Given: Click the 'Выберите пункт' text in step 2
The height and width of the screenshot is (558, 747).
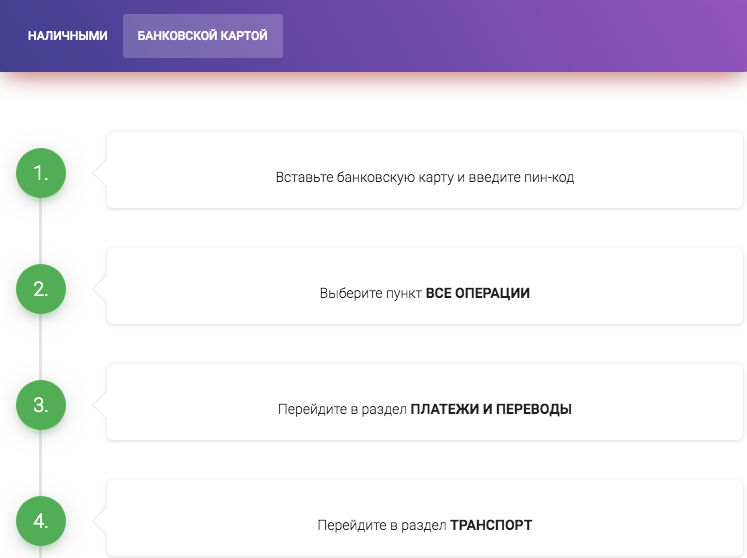Looking at the screenshot, I should (371, 294).
